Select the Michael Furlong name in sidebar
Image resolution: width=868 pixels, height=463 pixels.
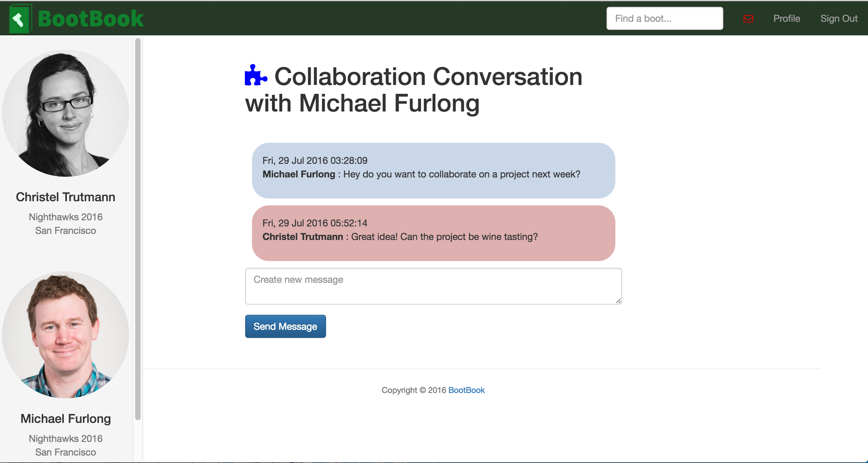point(66,419)
